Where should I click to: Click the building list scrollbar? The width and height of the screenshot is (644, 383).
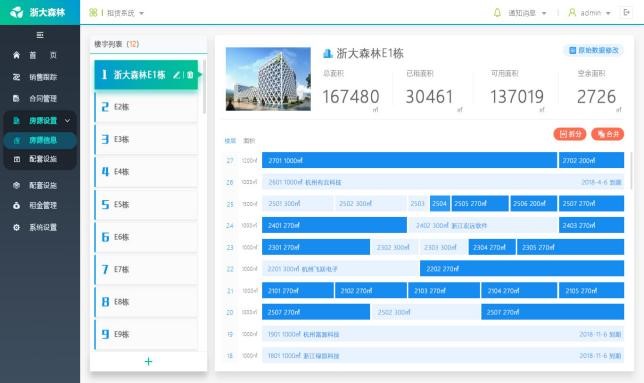pyautogui.click(x=204, y=87)
